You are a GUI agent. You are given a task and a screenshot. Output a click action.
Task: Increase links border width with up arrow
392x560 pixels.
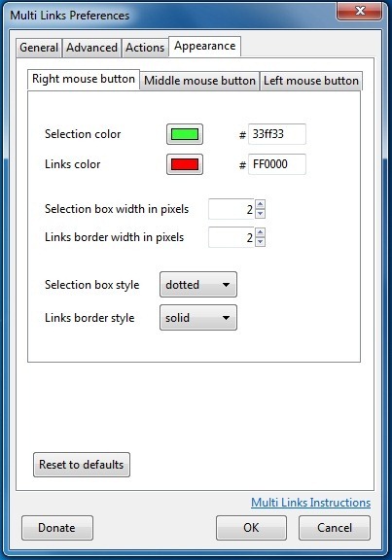(x=260, y=233)
